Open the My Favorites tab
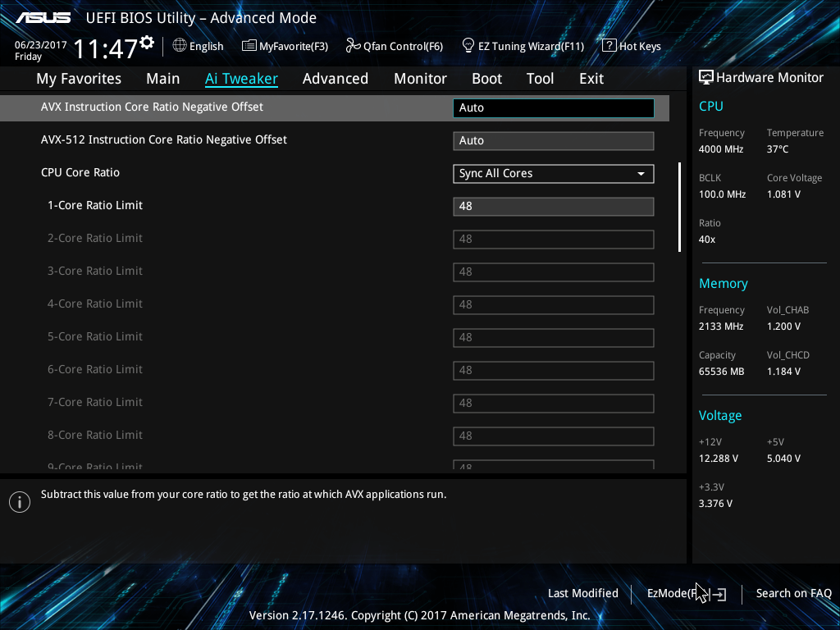The image size is (840, 630). 79,78
